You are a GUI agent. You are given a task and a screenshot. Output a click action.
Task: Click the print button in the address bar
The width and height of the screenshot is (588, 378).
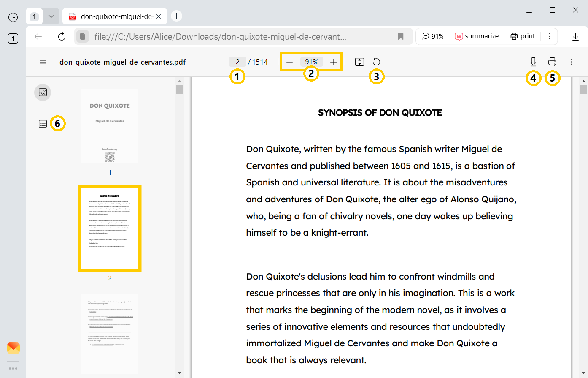click(523, 36)
